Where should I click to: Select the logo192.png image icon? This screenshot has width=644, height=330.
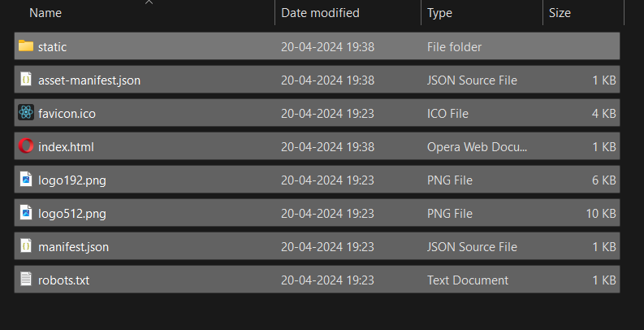(x=26, y=179)
